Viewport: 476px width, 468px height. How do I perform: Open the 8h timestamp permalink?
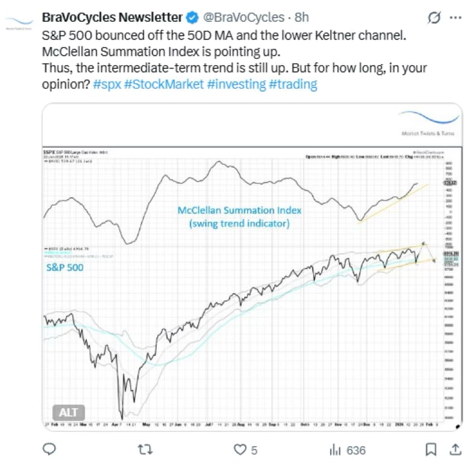point(301,17)
